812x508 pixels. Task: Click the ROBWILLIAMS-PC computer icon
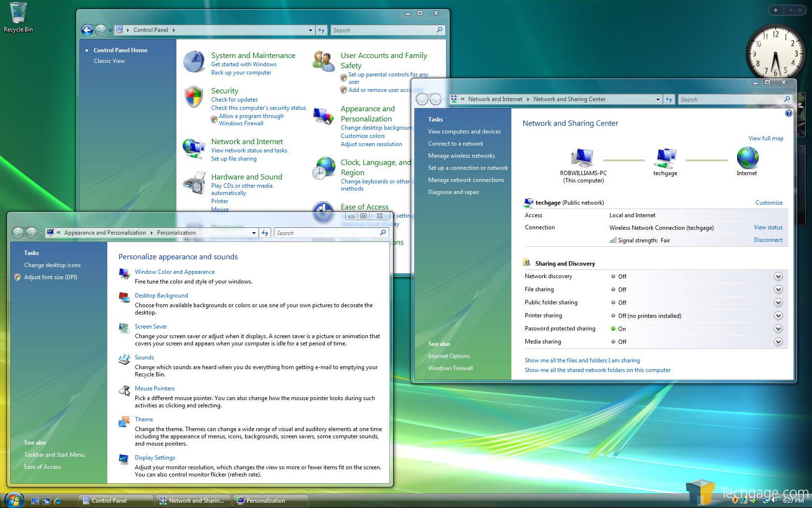pos(582,158)
